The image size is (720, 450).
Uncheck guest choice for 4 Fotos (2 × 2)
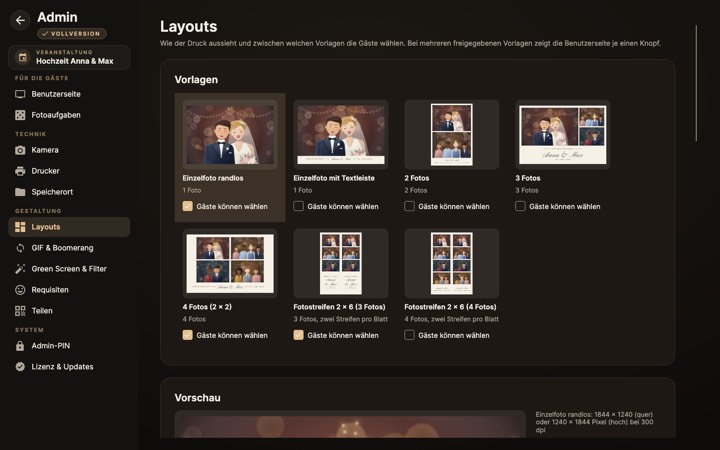pyautogui.click(x=187, y=335)
